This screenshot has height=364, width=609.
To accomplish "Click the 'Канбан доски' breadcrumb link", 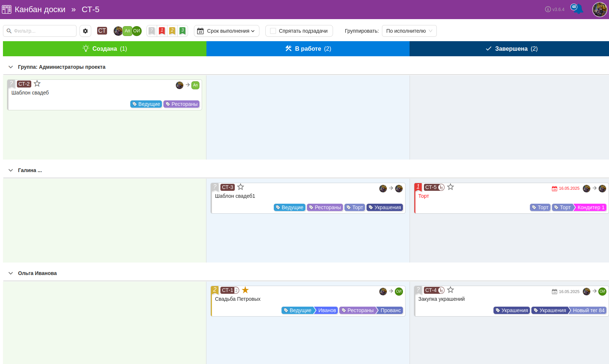I will click(40, 10).
